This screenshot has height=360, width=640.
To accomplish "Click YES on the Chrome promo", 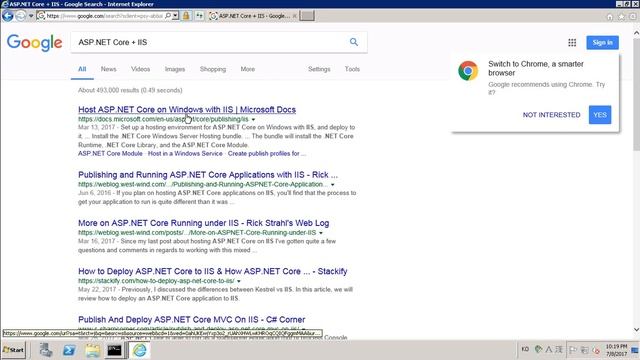I will tap(600, 115).
